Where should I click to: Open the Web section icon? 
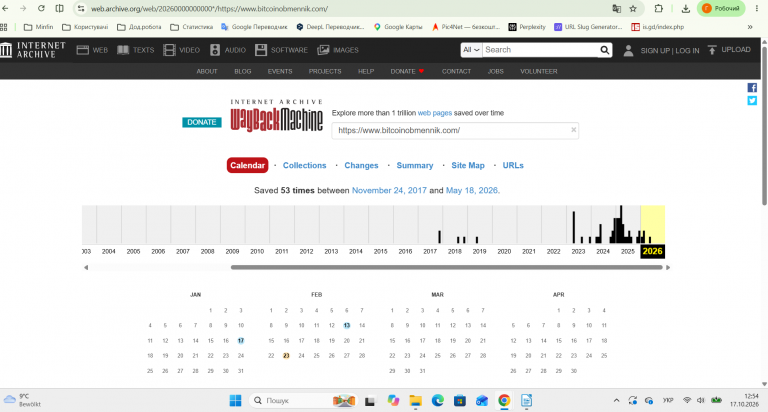83,50
